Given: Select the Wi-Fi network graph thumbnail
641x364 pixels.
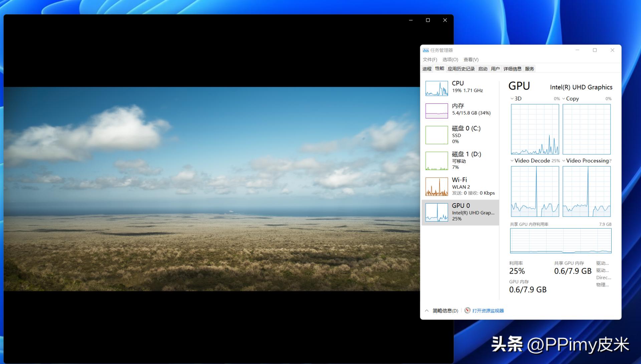Looking at the screenshot, I should [x=436, y=187].
